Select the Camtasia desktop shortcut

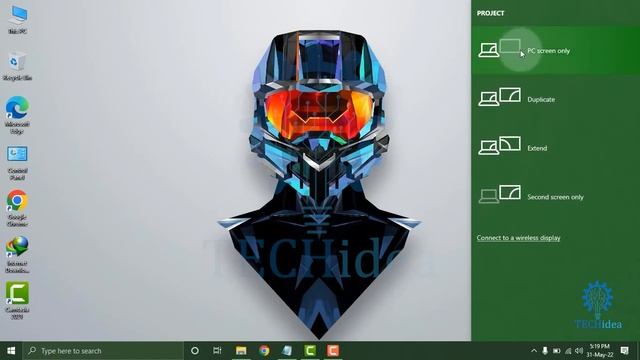[x=17, y=300]
